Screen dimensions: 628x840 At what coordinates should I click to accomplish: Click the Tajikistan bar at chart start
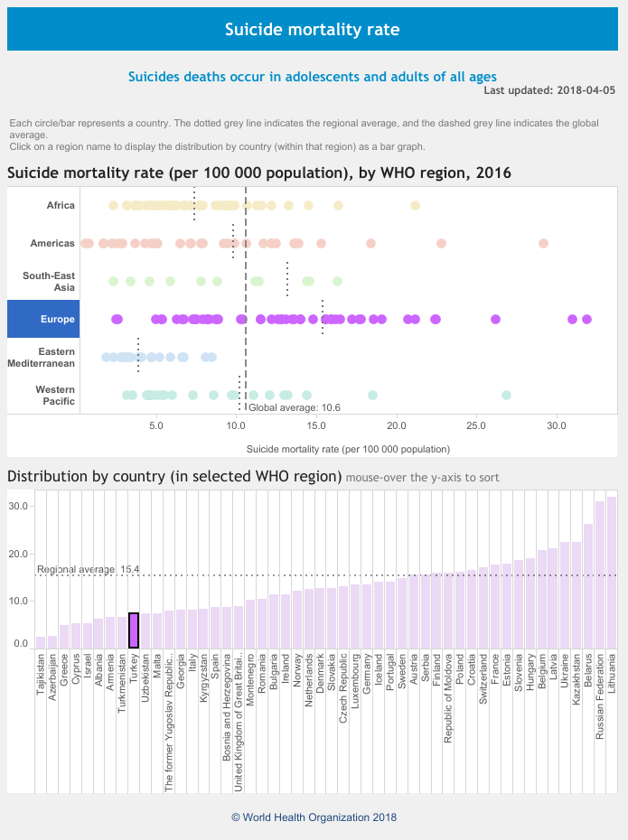40,642
